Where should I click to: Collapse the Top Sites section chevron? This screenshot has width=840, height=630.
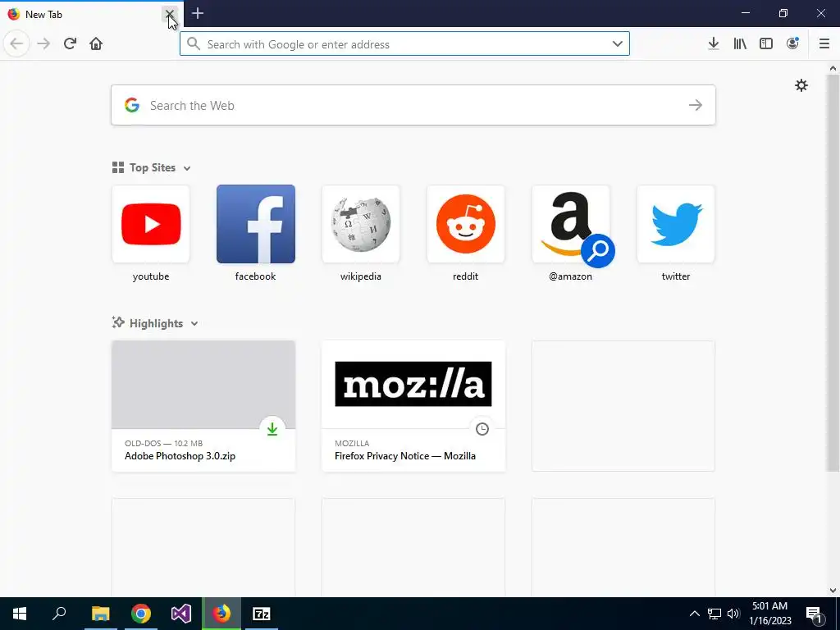click(187, 168)
